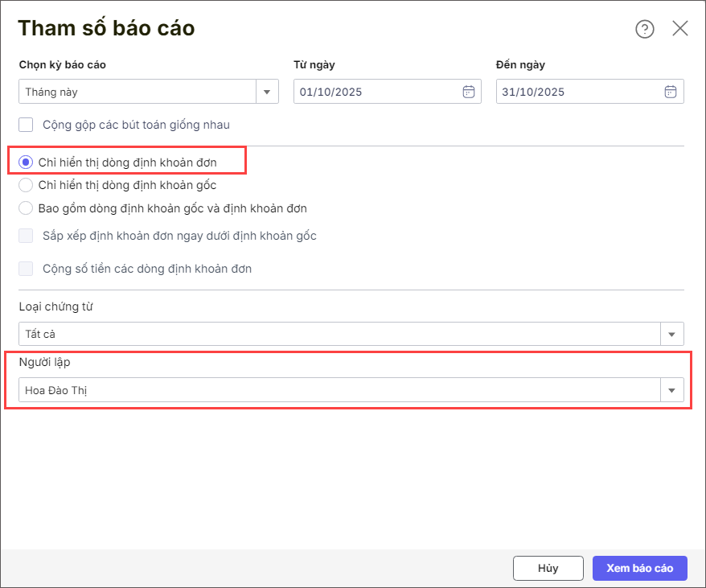Open the help question mark icon

[645, 29]
